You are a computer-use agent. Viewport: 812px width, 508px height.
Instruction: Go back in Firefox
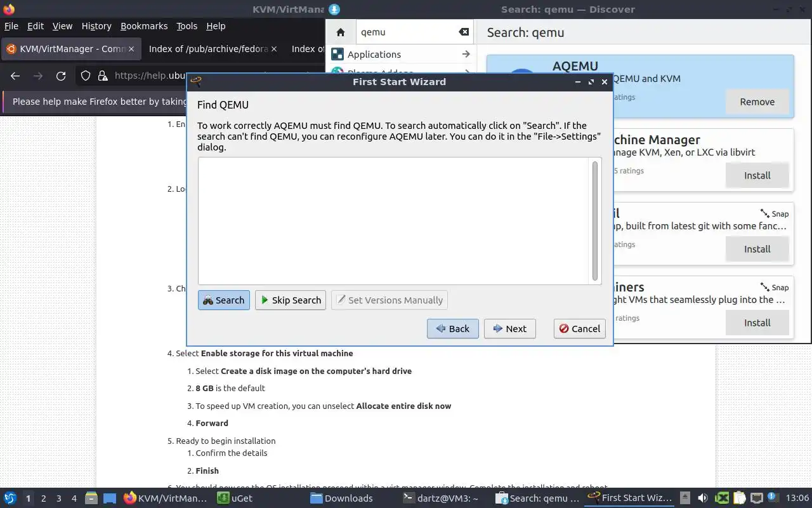(x=15, y=76)
